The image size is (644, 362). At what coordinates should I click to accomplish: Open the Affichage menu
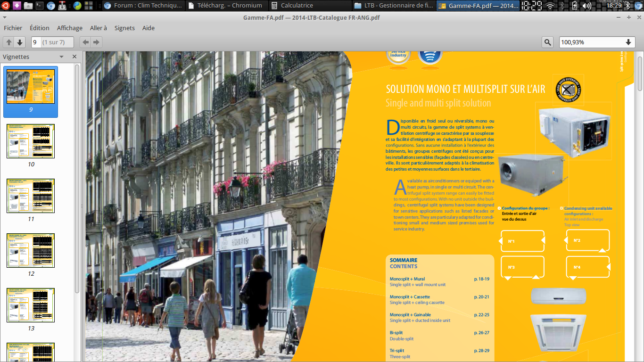(x=70, y=28)
